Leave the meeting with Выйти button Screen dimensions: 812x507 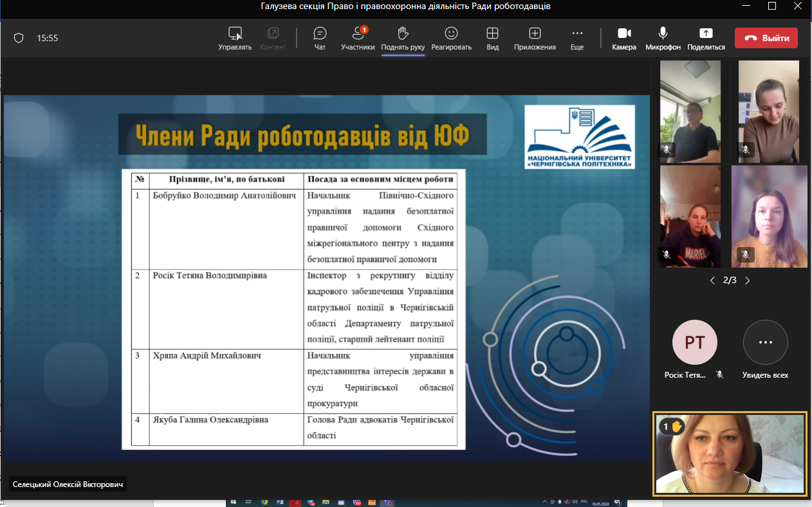tap(766, 38)
